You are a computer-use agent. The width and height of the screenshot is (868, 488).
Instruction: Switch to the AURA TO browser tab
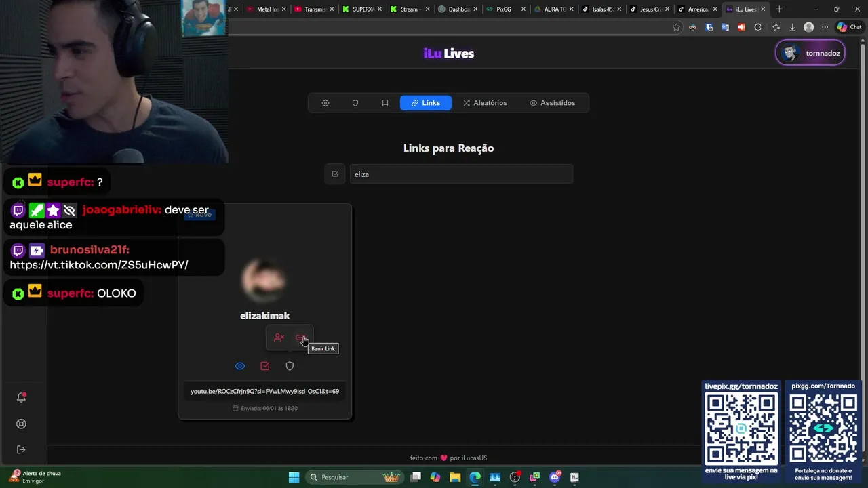[x=555, y=9]
